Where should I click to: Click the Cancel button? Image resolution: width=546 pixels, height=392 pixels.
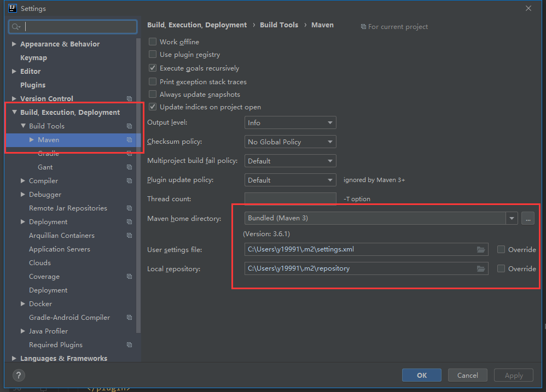pyautogui.click(x=468, y=375)
